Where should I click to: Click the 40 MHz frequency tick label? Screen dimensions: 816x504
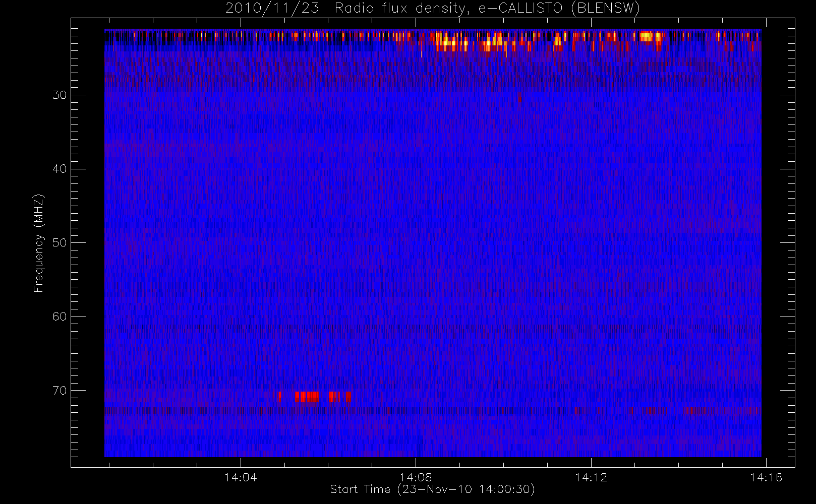coord(60,169)
